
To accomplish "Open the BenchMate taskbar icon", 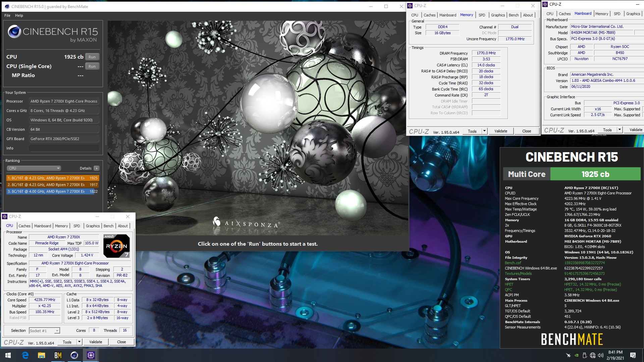I will point(58,355).
